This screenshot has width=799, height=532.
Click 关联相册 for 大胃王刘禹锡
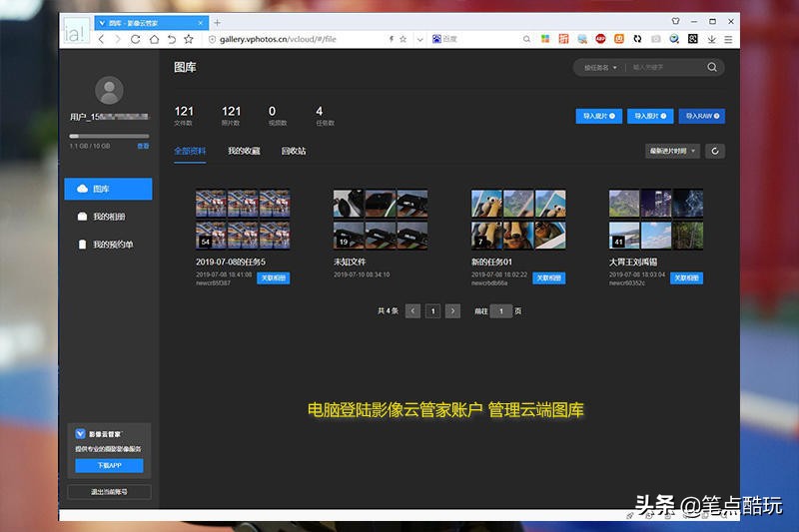(x=686, y=277)
